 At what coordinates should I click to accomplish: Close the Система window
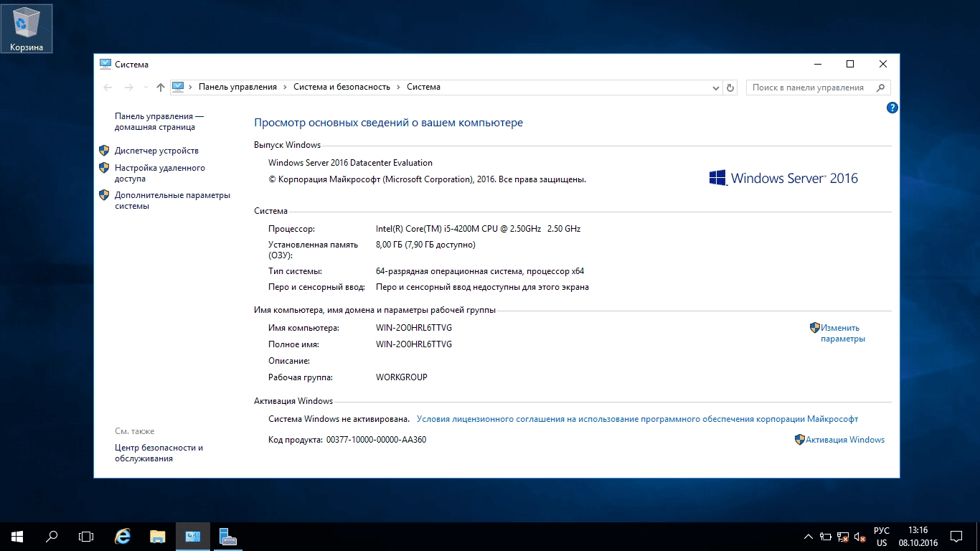(883, 64)
